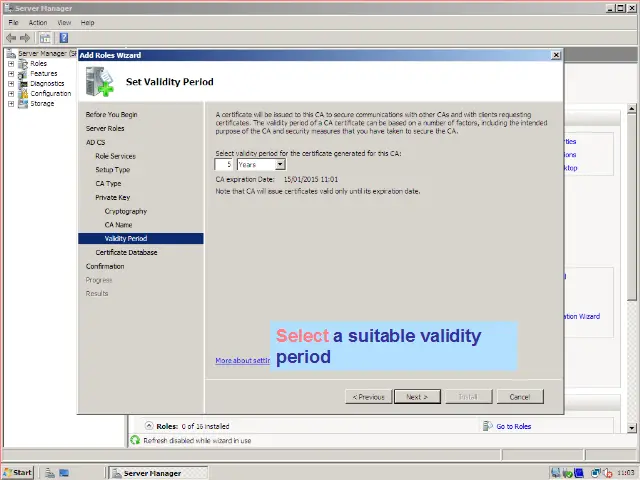Click the scroll up arrow in Server Manager

[631, 109]
